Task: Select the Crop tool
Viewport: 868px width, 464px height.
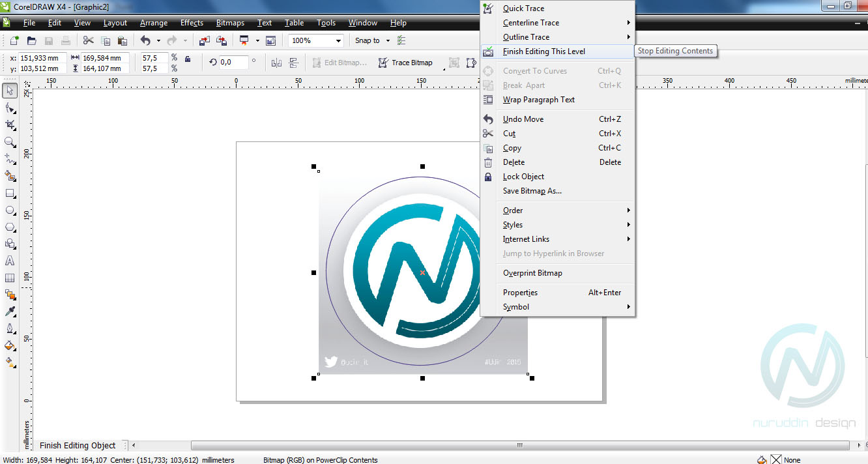Action: pyautogui.click(x=10, y=124)
